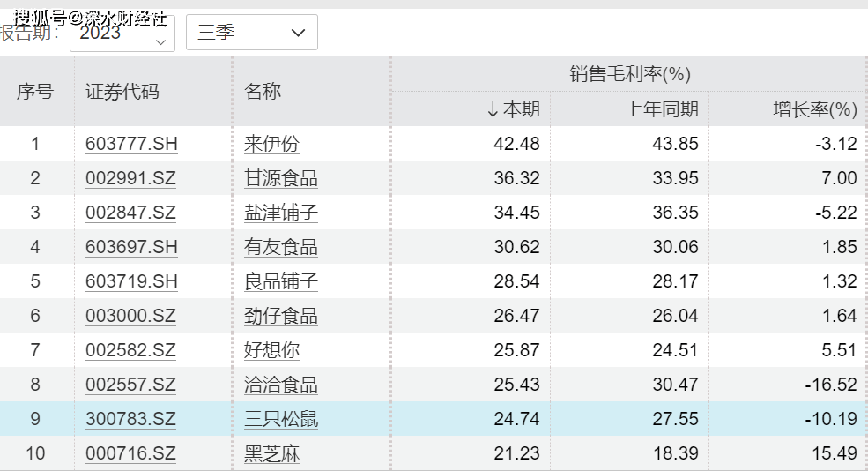This screenshot has width=868, height=471.
Task: Select the 28.17 prior-year value
Action: tap(675, 281)
